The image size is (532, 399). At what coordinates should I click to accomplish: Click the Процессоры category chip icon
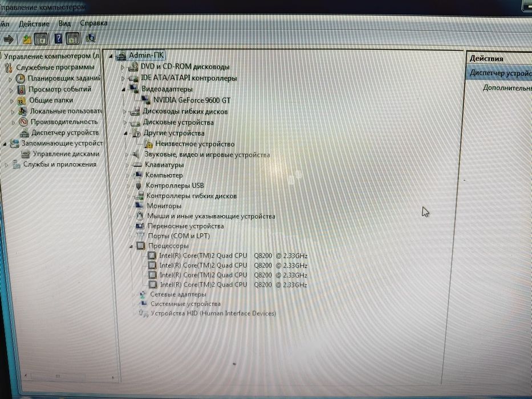click(x=140, y=246)
